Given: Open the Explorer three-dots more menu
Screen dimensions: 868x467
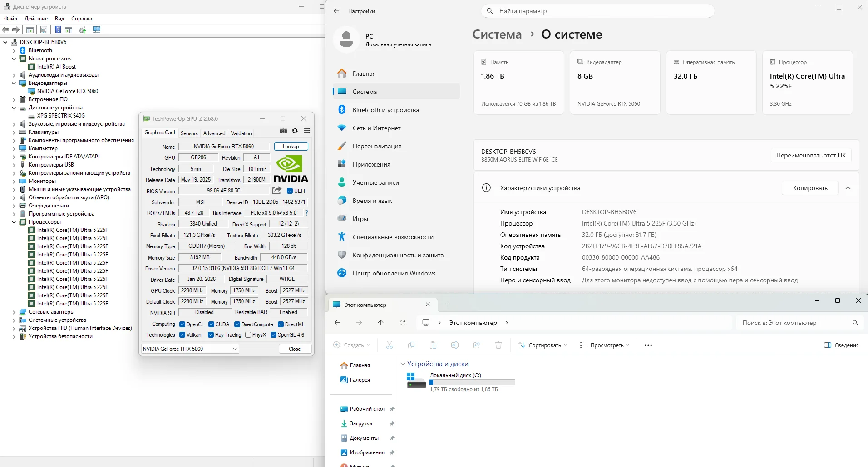Looking at the screenshot, I should tap(648, 345).
